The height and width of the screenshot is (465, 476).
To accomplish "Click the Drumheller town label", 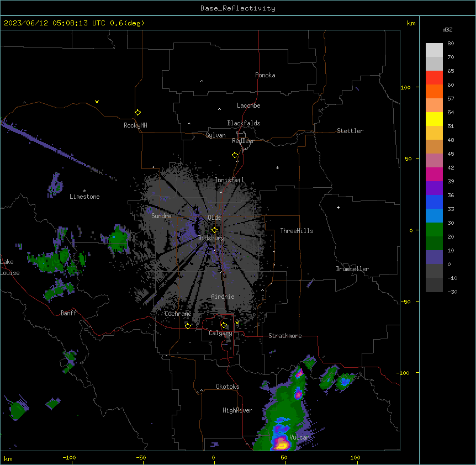I will click(352, 269).
